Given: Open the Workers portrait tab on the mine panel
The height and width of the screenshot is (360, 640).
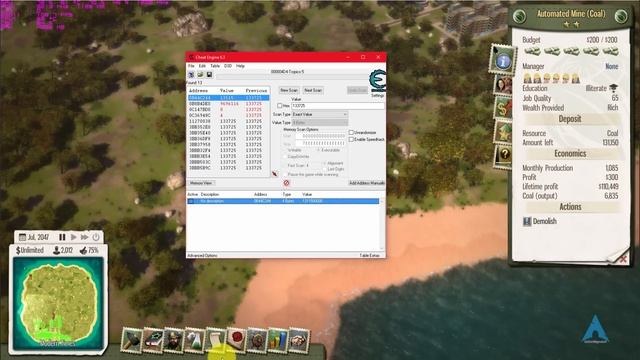Looking at the screenshot, I should click(x=503, y=85).
